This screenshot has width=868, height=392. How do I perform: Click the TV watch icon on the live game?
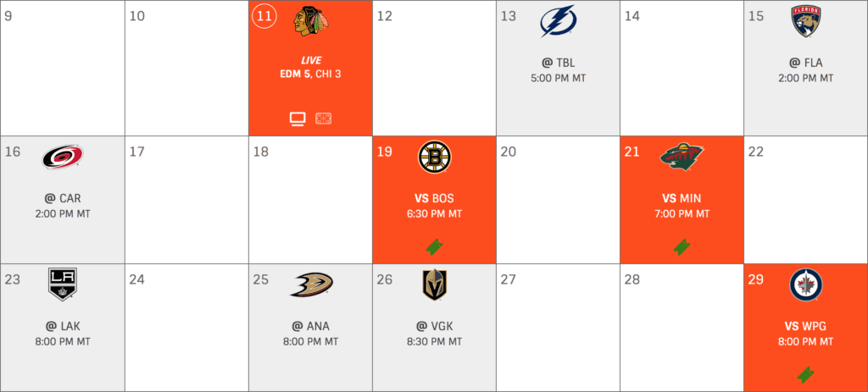point(298,118)
